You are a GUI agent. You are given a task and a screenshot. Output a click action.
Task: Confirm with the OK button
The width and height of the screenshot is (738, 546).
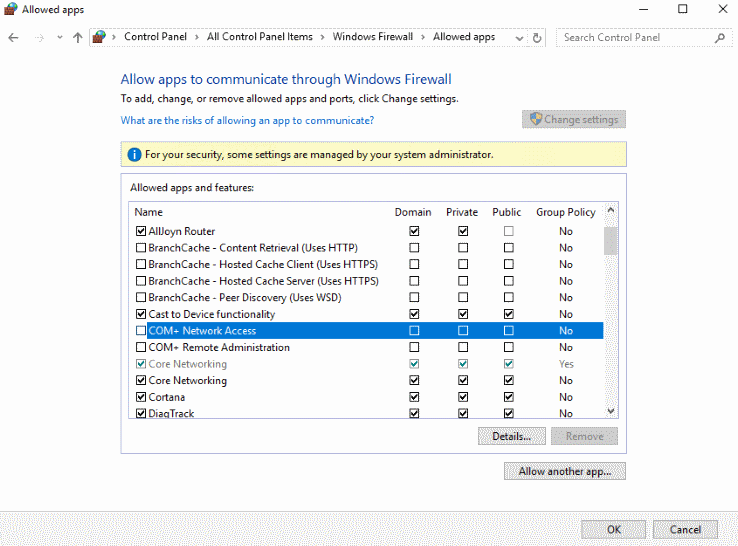(x=614, y=530)
